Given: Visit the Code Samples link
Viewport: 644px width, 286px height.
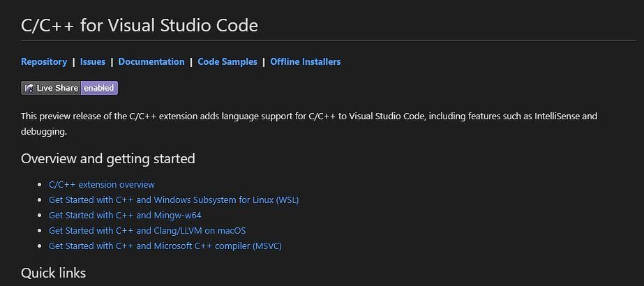Looking at the screenshot, I should (227, 61).
